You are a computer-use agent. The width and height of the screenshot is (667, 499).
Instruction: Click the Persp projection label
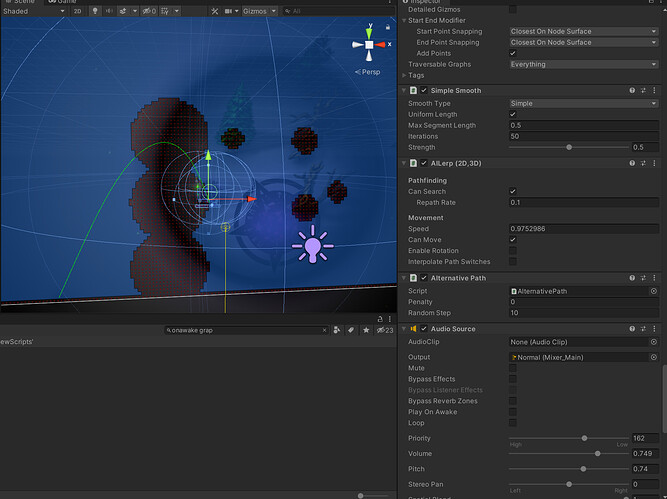point(368,72)
